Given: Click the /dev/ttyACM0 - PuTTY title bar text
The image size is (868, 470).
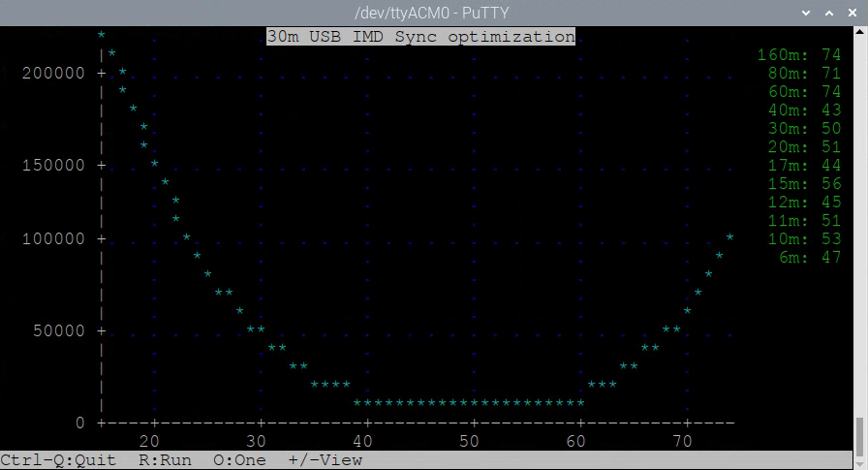Looking at the screenshot, I should pyautogui.click(x=434, y=13).
